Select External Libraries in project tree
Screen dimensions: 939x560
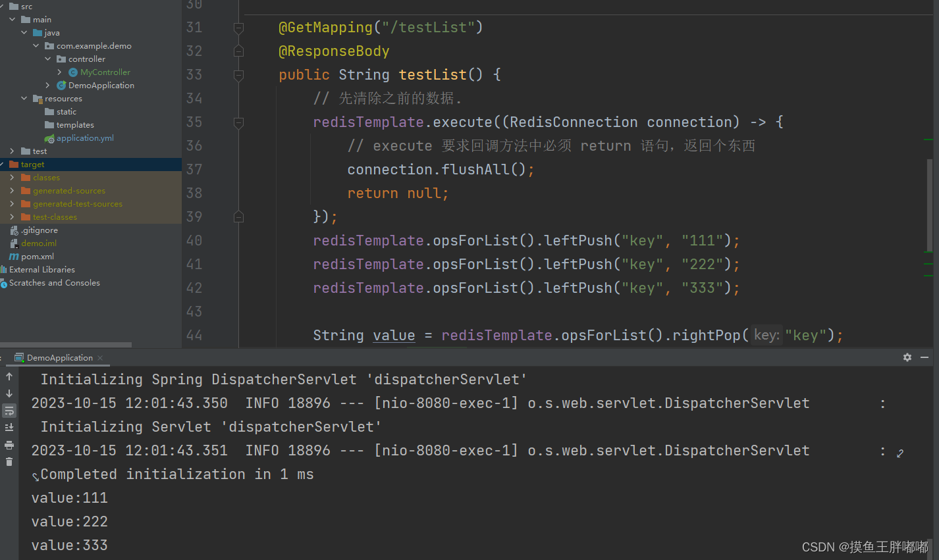[x=90, y=270]
